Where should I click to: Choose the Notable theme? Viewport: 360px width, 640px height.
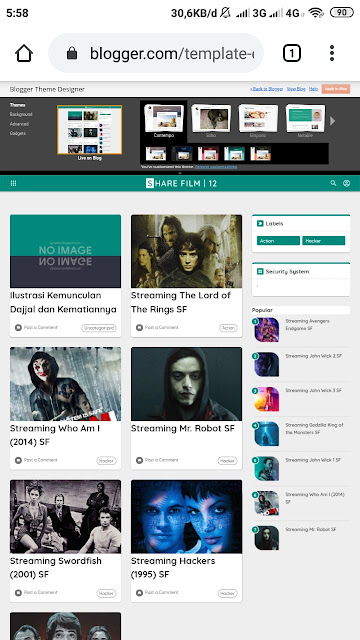[x=305, y=121]
